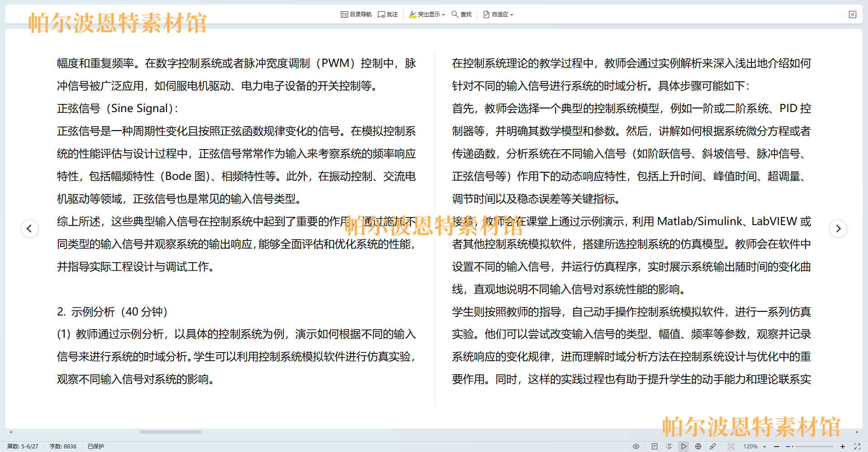This screenshot has height=452, width=868.
Task: Adjust the zoom slider handle
Action: point(793,446)
